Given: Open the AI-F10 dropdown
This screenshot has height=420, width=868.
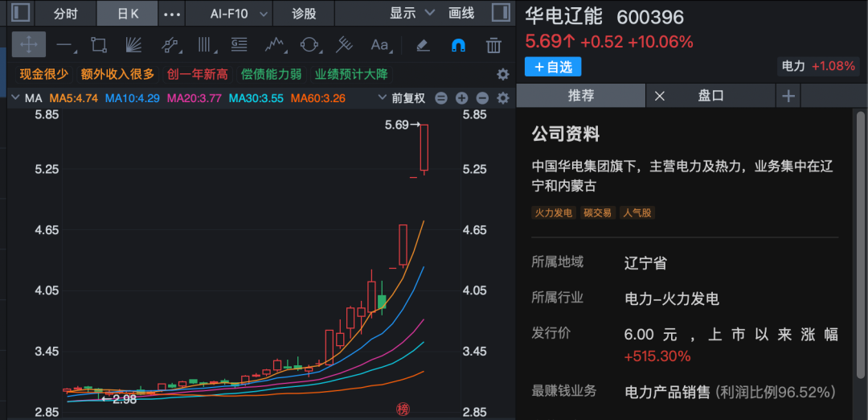Looking at the screenshot, I should coord(230,14).
